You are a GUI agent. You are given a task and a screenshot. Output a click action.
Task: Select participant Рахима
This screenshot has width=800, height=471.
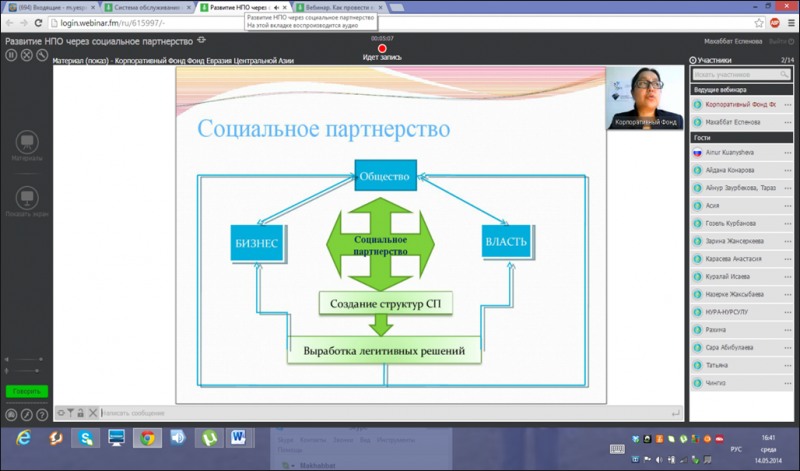coord(741,330)
